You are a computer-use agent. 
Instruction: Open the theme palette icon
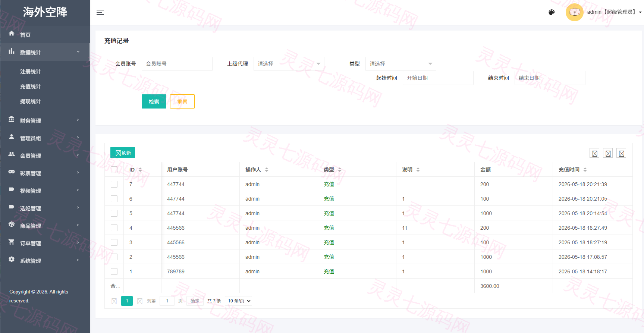point(552,12)
